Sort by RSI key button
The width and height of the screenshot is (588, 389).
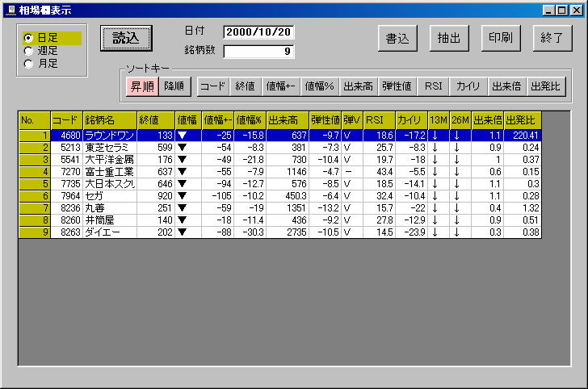[434, 86]
